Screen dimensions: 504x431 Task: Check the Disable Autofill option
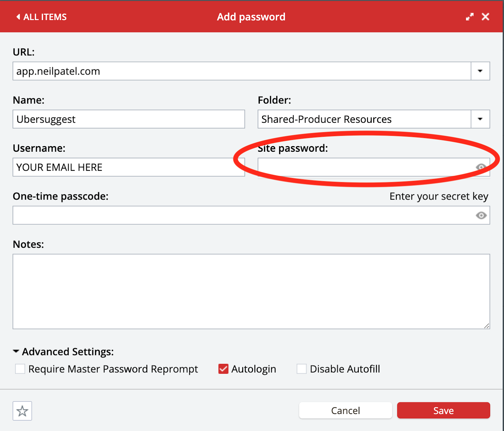301,369
